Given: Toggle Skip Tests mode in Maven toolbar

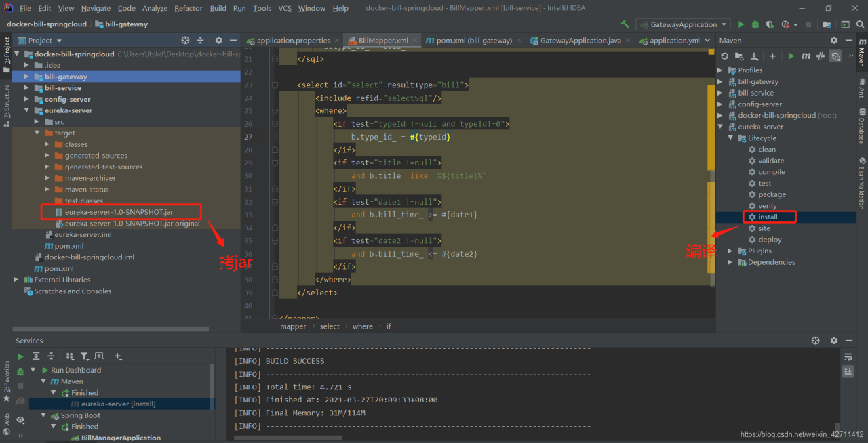Looking at the screenshot, I should [835, 56].
